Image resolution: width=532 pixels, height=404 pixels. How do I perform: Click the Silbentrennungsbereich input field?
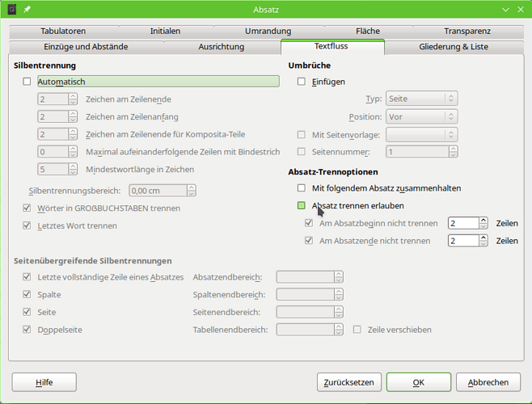click(x=157, y=191)
